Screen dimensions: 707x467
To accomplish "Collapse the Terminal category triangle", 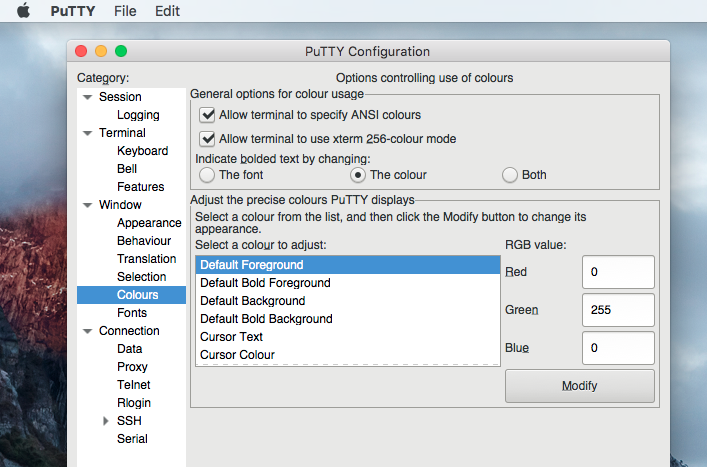I will pos(88,133).
